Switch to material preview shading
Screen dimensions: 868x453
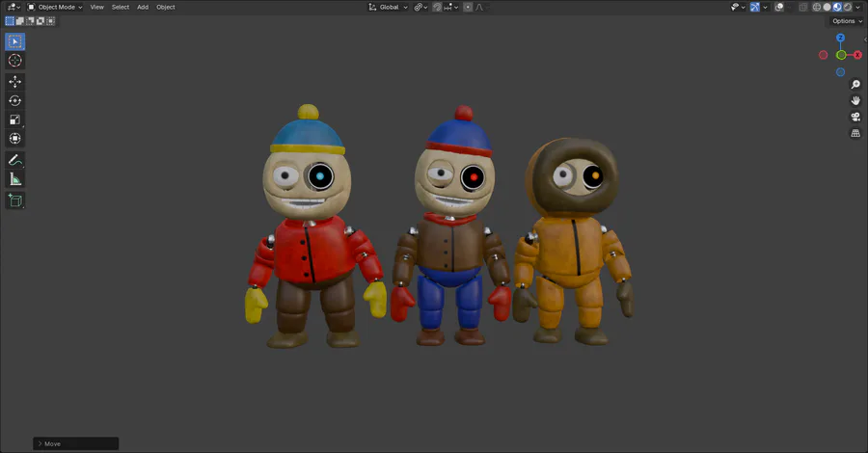pos(837,7)
